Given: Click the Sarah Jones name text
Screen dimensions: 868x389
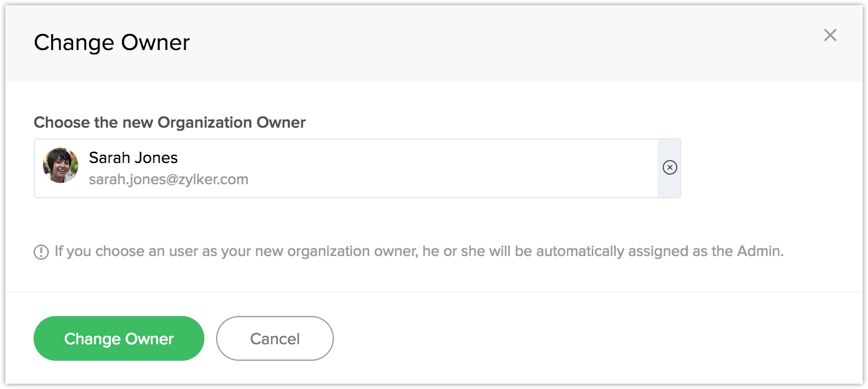Looking at the screenshot, I should pos(133,158).
